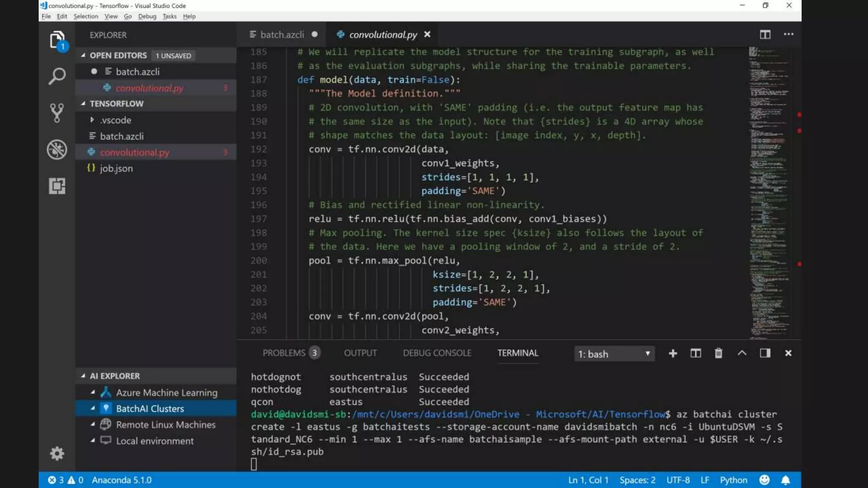The image size is (868, 488).
Task: Collapse the Azure Machine Learning node
Action: click(93, 393)
